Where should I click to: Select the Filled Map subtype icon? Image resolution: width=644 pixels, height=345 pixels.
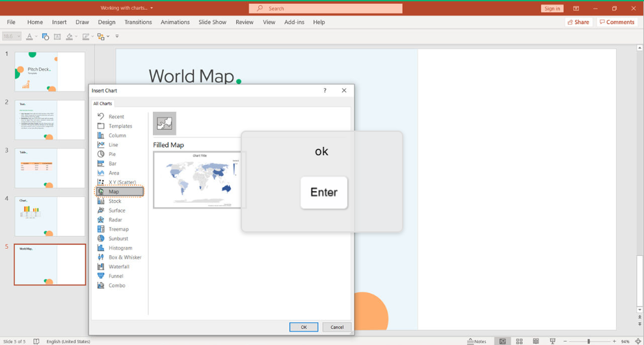pyautogui.click(x=165, y=123)
